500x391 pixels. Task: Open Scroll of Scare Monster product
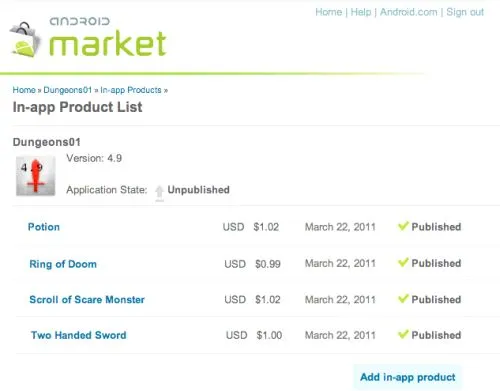point(87,299)
